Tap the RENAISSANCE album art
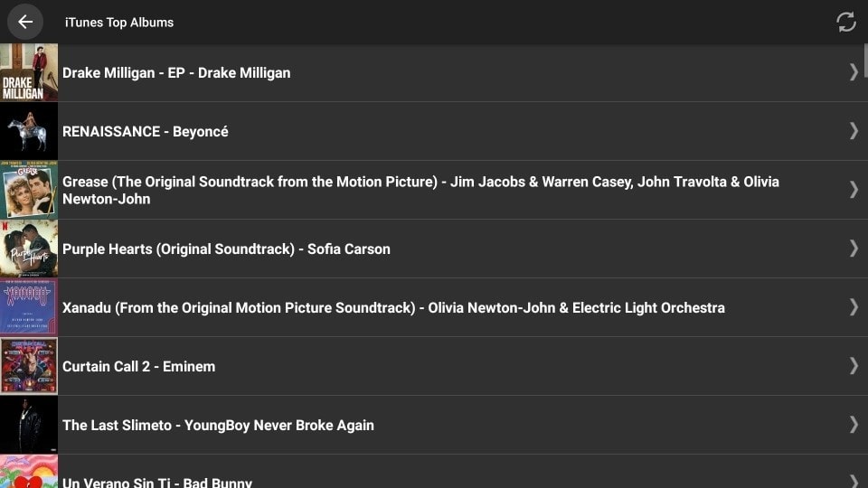The width and height of the screenshot is (868, 488). point(29,131)
